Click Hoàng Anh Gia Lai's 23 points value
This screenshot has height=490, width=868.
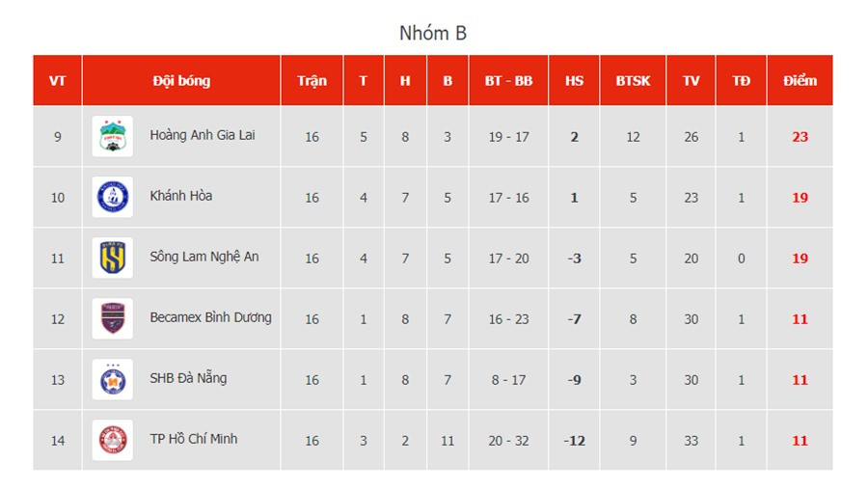tap(800, 137)
